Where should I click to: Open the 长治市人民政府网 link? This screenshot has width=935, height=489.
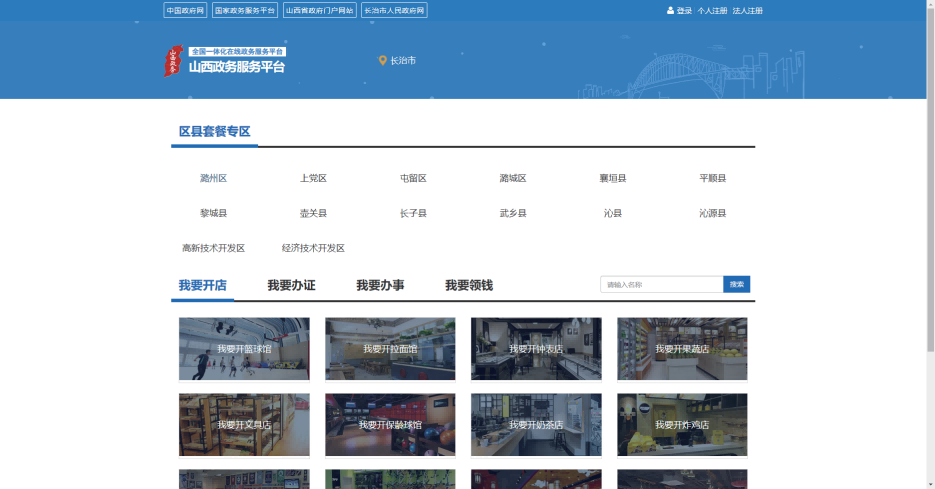[x=394, y=10]
